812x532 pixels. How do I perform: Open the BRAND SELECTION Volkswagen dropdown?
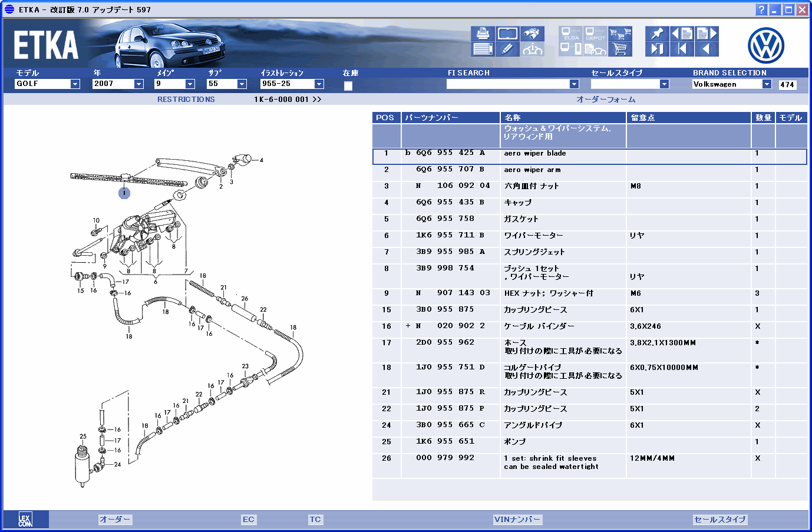pyautogui.click(x=767, y=84)
